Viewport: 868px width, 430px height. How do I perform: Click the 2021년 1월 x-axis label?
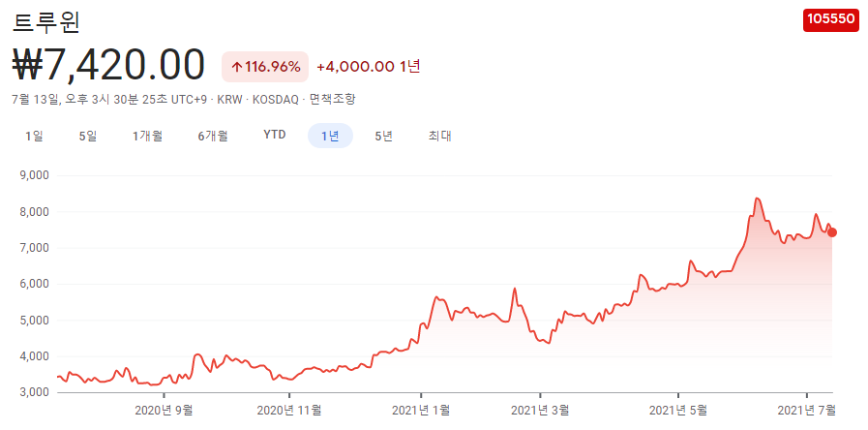pyautogui.click(x=421, y=411)
